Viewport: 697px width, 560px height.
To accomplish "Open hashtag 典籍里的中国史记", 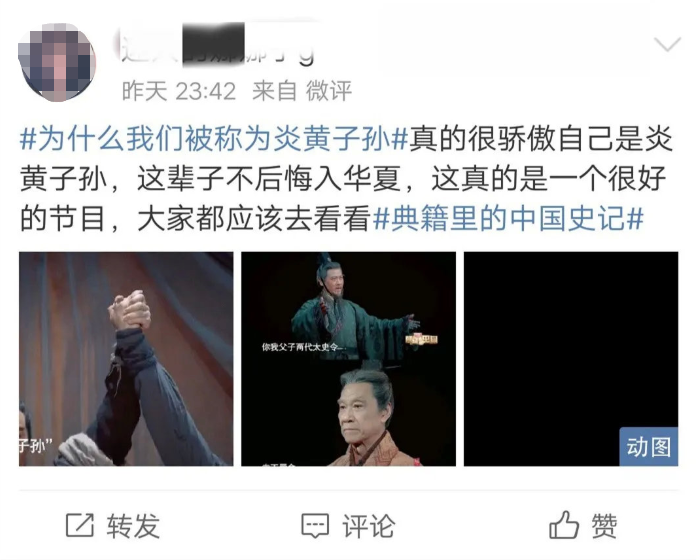I will (509, 219).
